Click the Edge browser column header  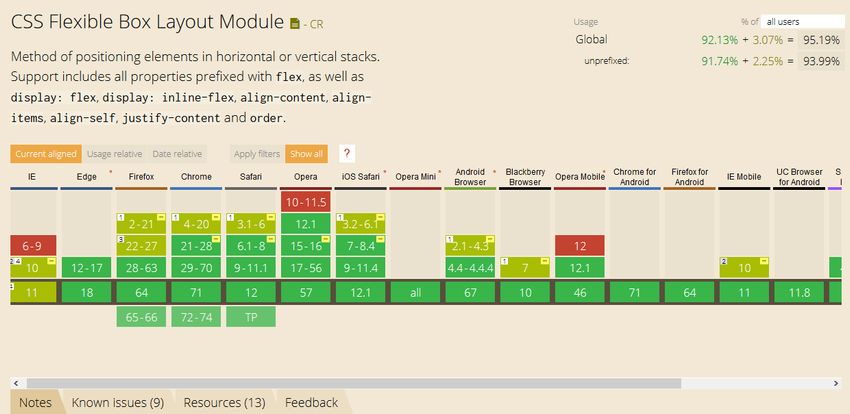coord(87,177)
